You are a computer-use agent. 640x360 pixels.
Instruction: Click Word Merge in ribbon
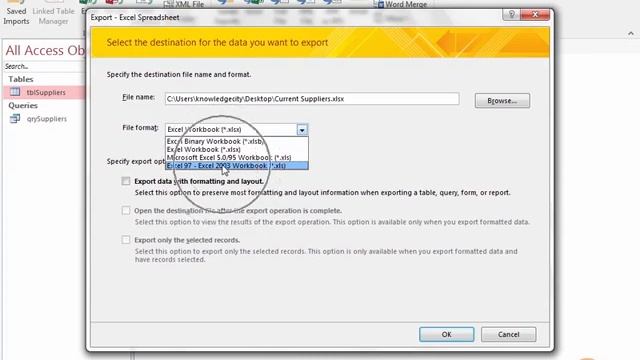pyautogui.click(x=402, y=4)
